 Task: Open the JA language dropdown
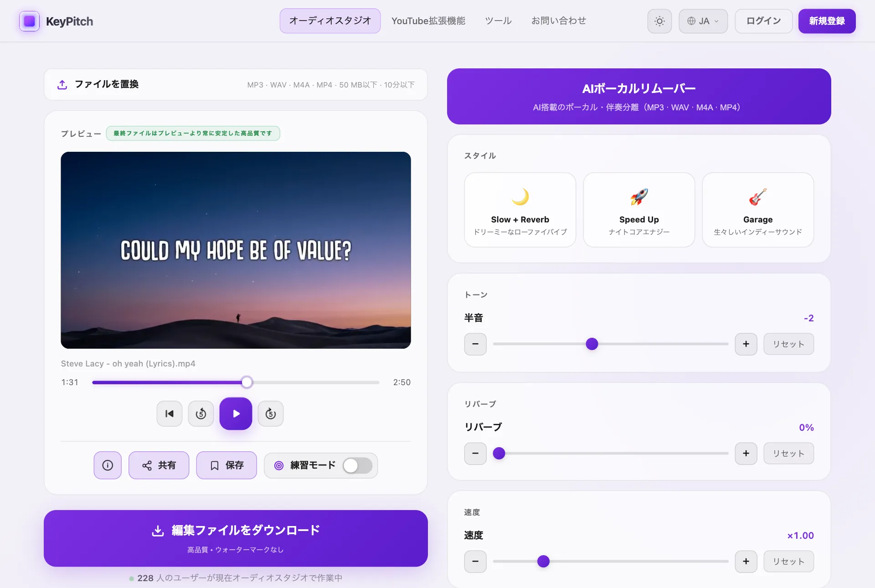[703, 21]
